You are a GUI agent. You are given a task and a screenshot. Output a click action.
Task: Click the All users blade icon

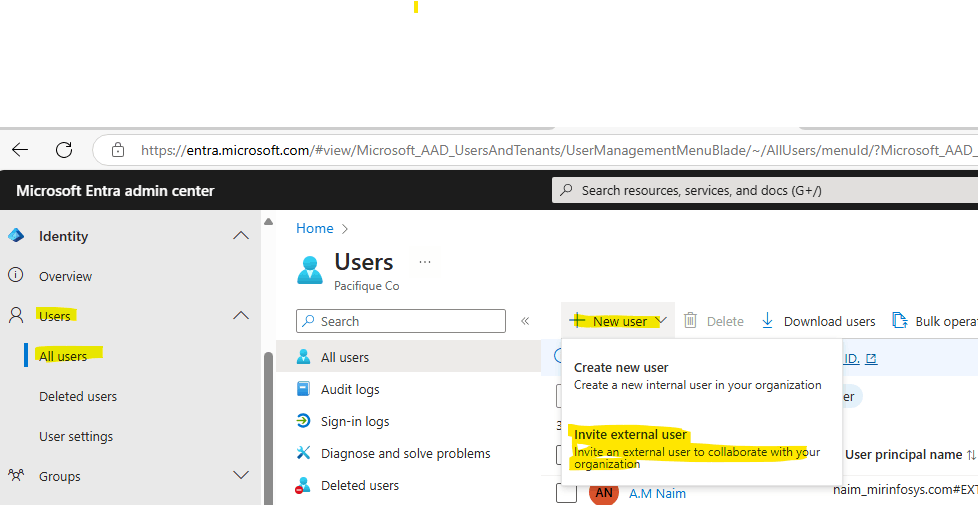click(x=303, y=357)
